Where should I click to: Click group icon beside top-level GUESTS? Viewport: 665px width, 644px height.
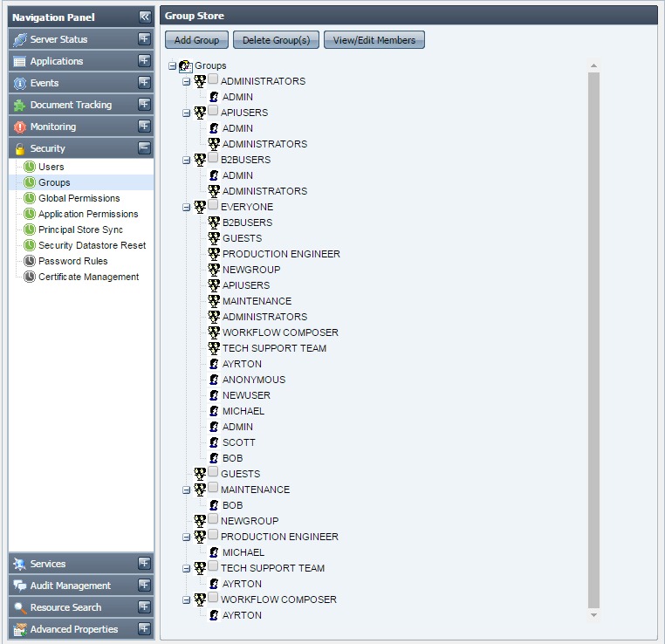(x=200, y=474)
